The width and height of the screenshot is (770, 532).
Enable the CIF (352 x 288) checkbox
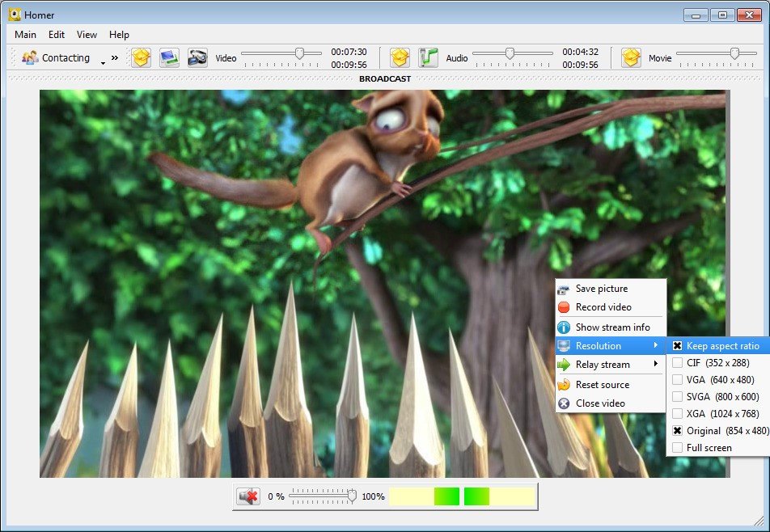(677, 363)
